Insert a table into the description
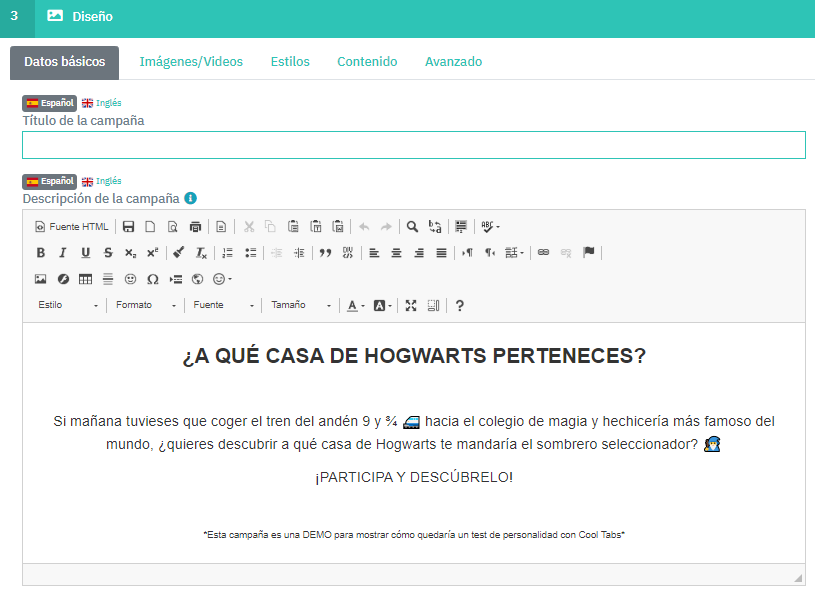Screen dimensions: 815x601 pyautogui.click(x=85, y=279)
